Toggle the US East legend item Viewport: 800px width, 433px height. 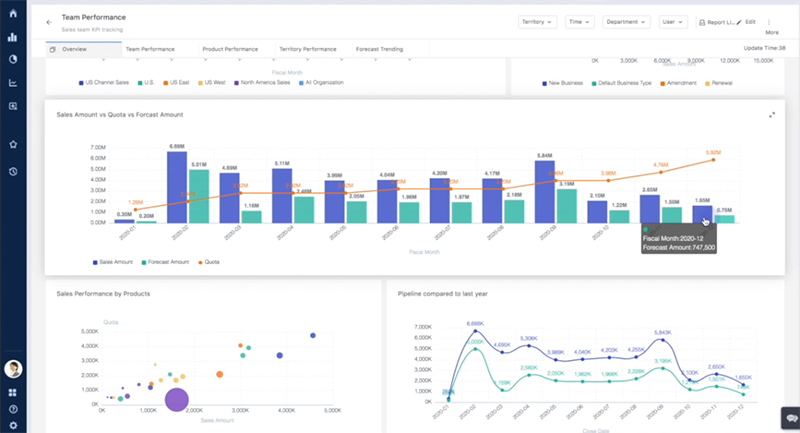click(176, 83)
